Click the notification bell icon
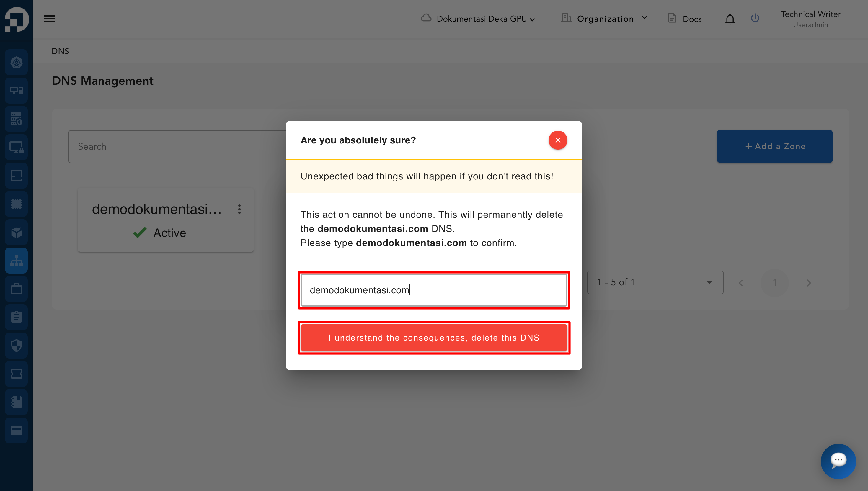Image resolution: width=868 pixels, height=491 pixels. [x=730, y=19]
